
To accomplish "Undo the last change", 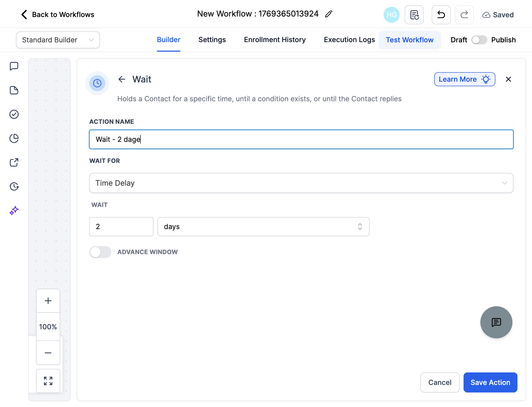I will (x=441, y=15).
